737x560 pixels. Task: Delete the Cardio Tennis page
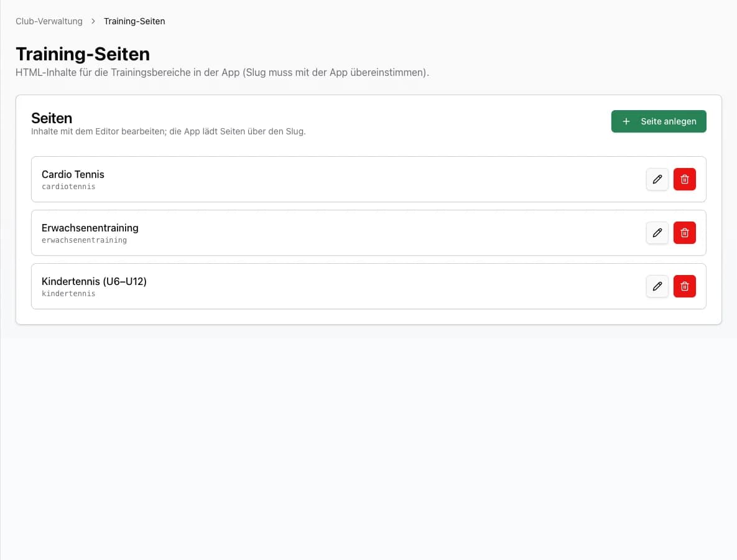pyautogui.click(x=684, y=179)
